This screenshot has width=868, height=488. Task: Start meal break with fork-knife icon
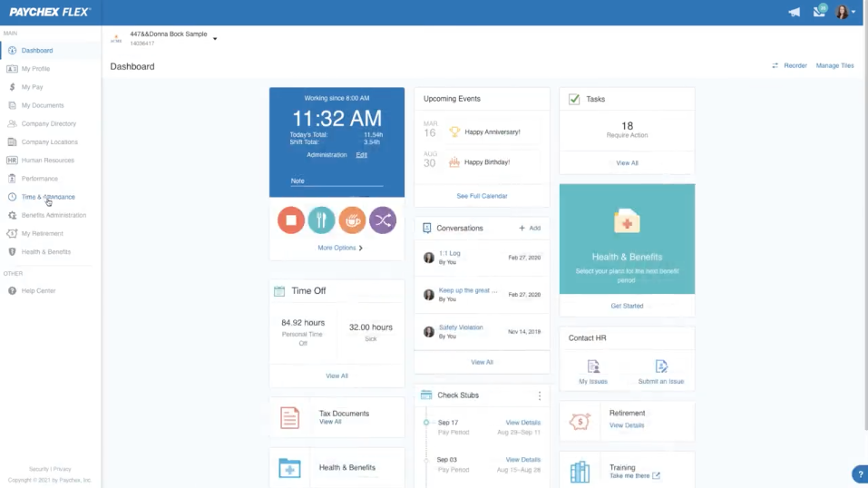coord(321,220)
